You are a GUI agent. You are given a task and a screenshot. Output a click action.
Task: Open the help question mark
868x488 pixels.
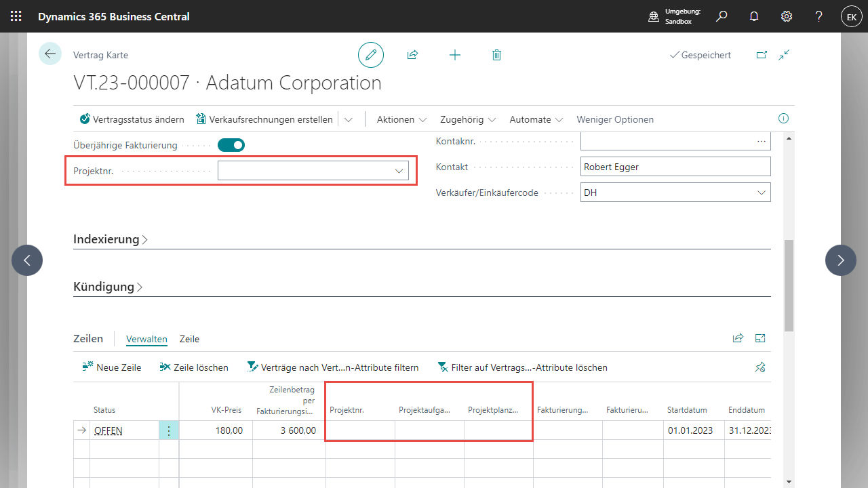819,16
